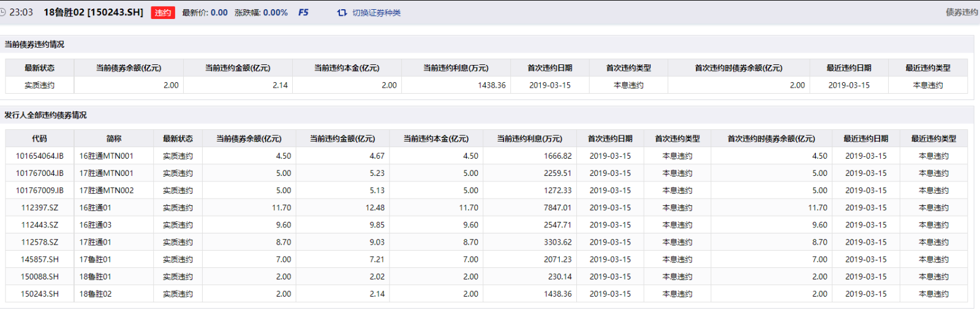Screen dimensions: 980x334
Task: Click 切换证券种类 link
Action: pos(376,12)
